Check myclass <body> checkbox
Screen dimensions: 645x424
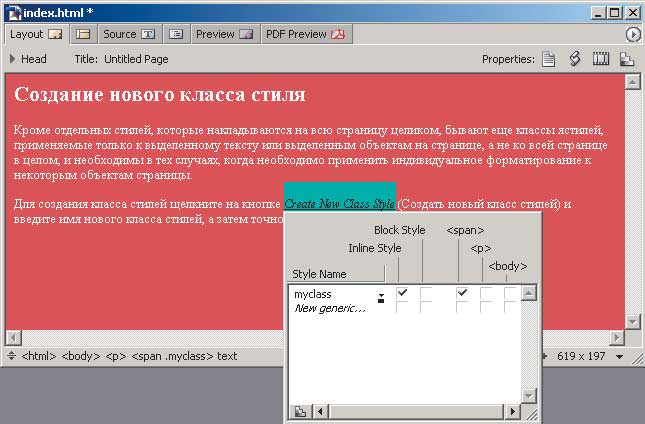(x=510, y=293)
